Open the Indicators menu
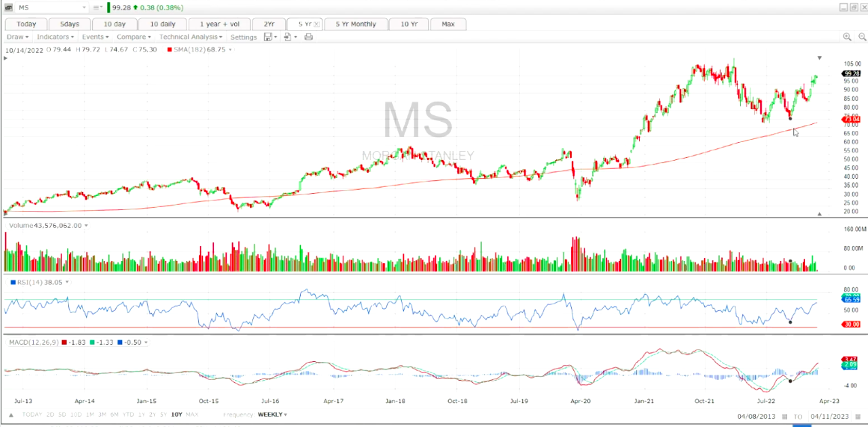Screen dimensions: 868x427 tap(55, 37)
